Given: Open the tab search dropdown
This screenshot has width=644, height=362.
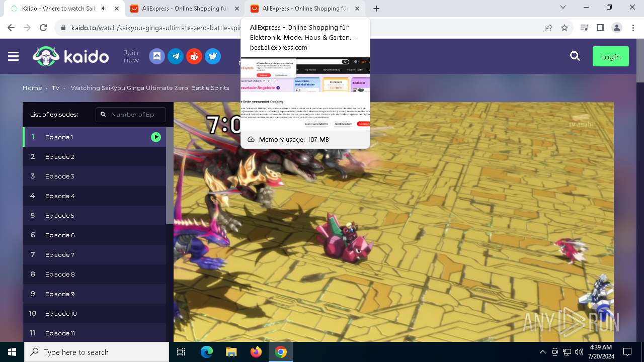Looking at the screenshot, I should coord(563,8).
